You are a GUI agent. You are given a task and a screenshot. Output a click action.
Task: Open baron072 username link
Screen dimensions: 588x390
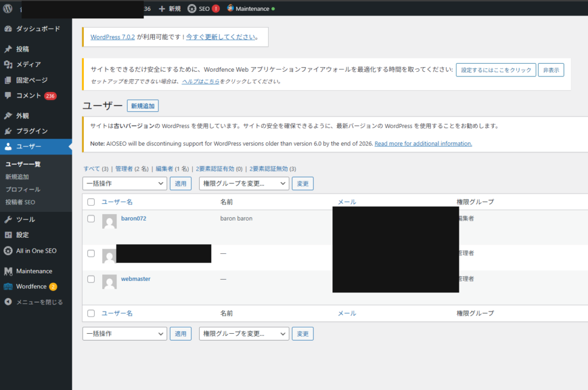[133, 219]
